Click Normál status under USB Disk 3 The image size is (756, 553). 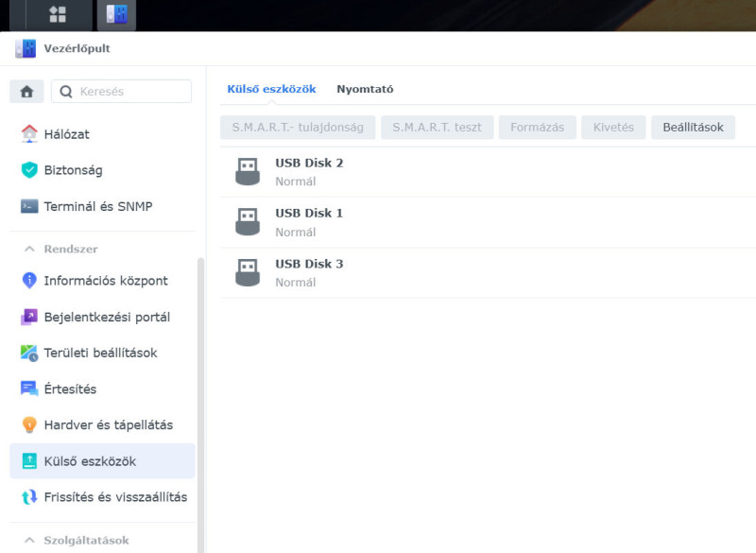(296, 283)
